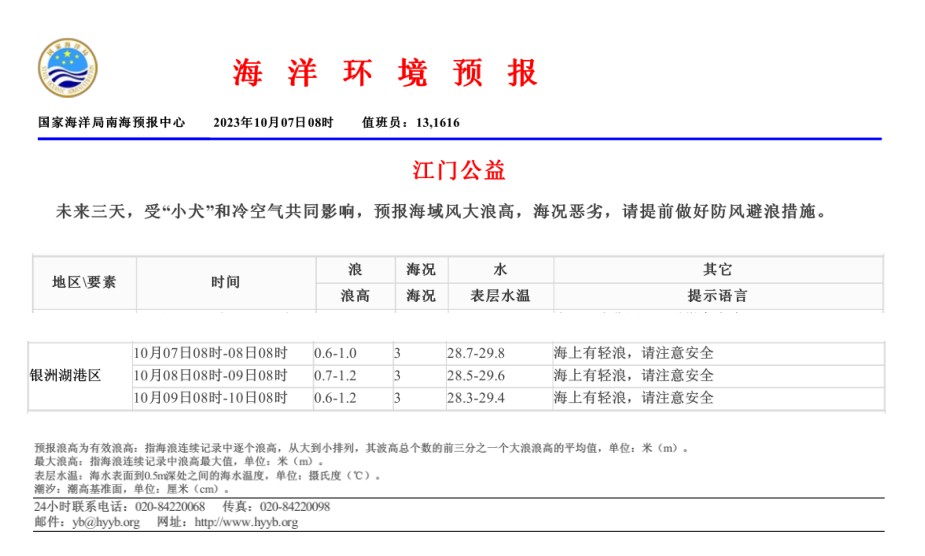Click the 地区\要素 table header cell

click(x=84, y=282)
